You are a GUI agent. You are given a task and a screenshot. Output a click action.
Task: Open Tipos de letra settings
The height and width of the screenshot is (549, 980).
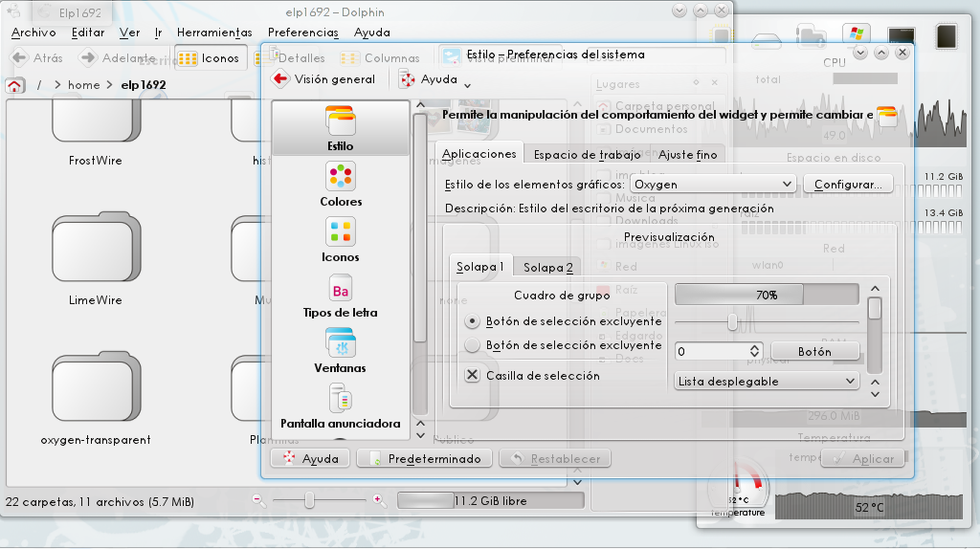click(340, 295)
